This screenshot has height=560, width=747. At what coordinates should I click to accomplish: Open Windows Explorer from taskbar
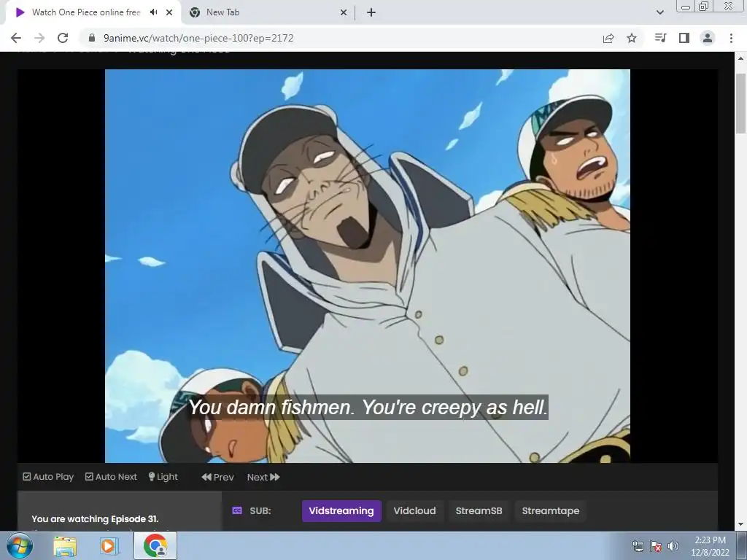pos(65,546)
